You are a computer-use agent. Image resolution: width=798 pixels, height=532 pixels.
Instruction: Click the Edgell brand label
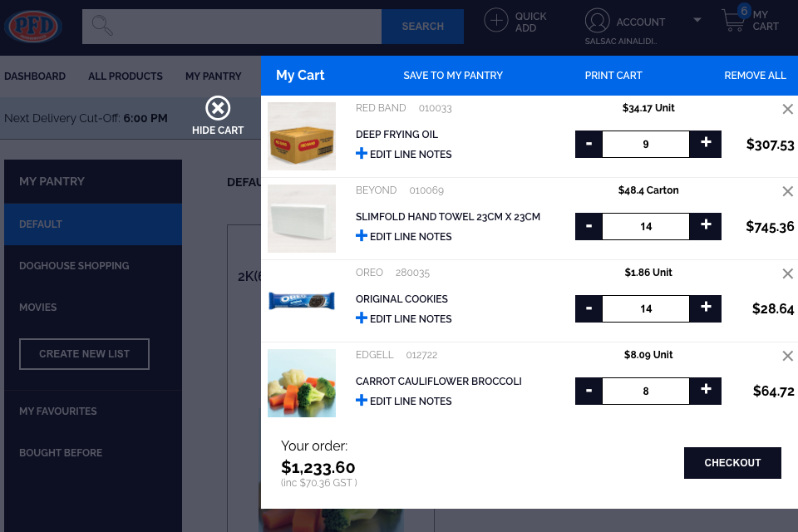click(x=375, y=355)
